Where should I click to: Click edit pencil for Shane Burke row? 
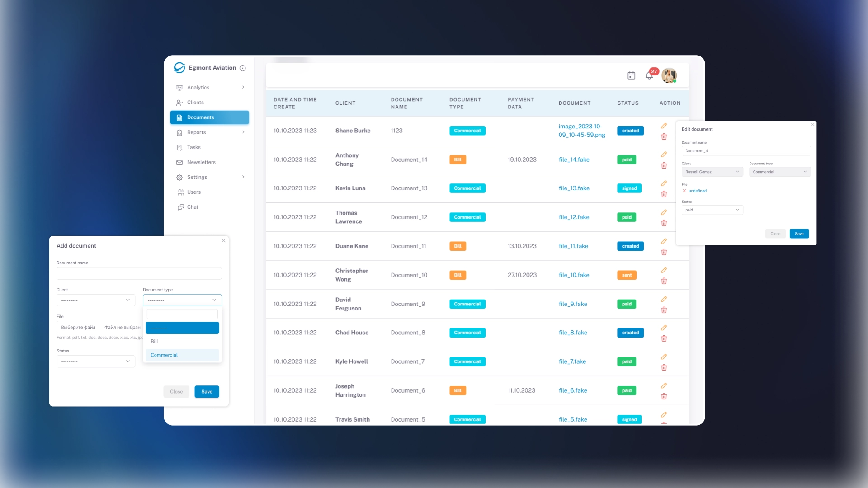(664, 126)
